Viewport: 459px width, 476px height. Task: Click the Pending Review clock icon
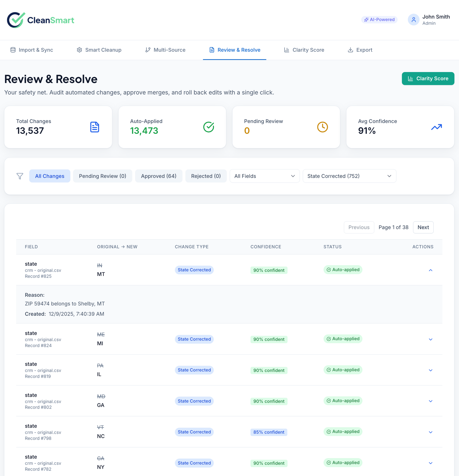pos(322,127)
